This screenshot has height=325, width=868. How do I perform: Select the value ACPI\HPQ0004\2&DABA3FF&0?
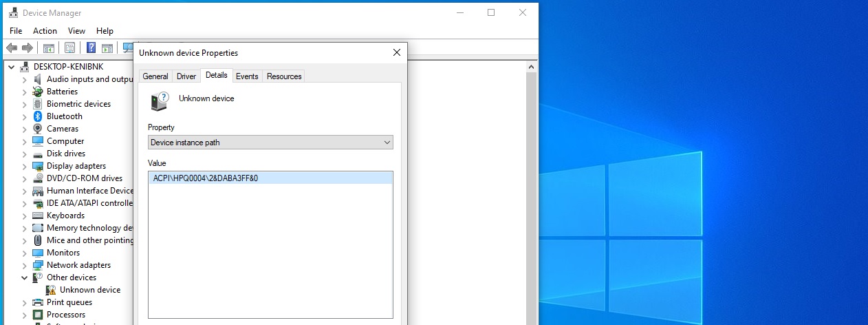pos(270,178)
